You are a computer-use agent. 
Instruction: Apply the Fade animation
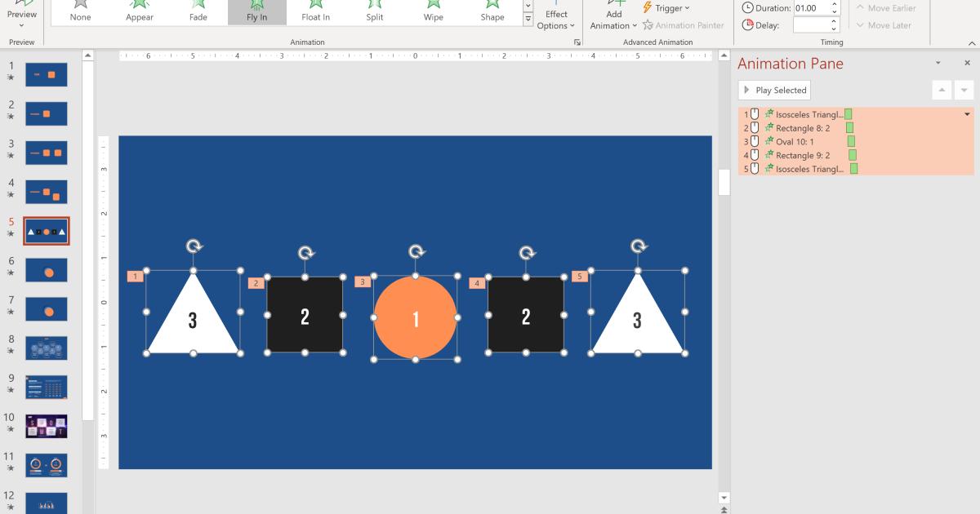tap(198, 11)
